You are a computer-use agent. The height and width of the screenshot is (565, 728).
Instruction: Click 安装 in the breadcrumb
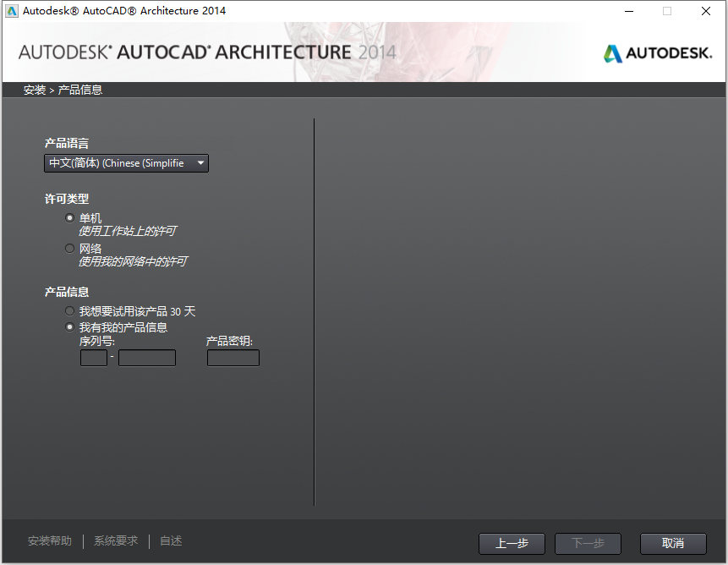tap(35, 90)
